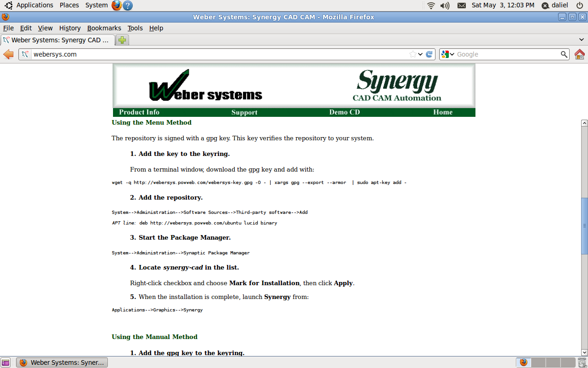588x368 pixels.
Task: Go back with the orange arrow button
Action: click(8, 54)
